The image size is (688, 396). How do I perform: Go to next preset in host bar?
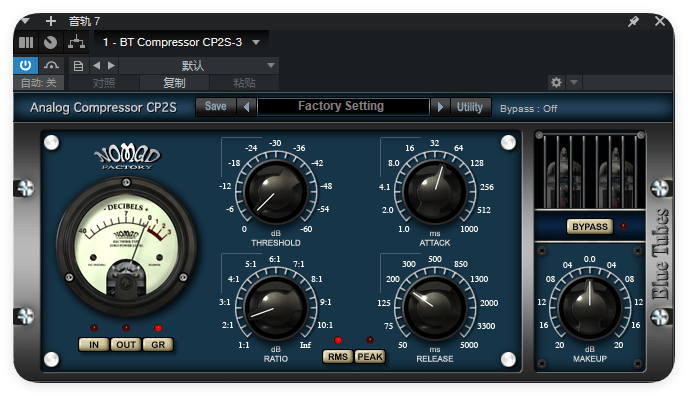[x=111, y=66]
